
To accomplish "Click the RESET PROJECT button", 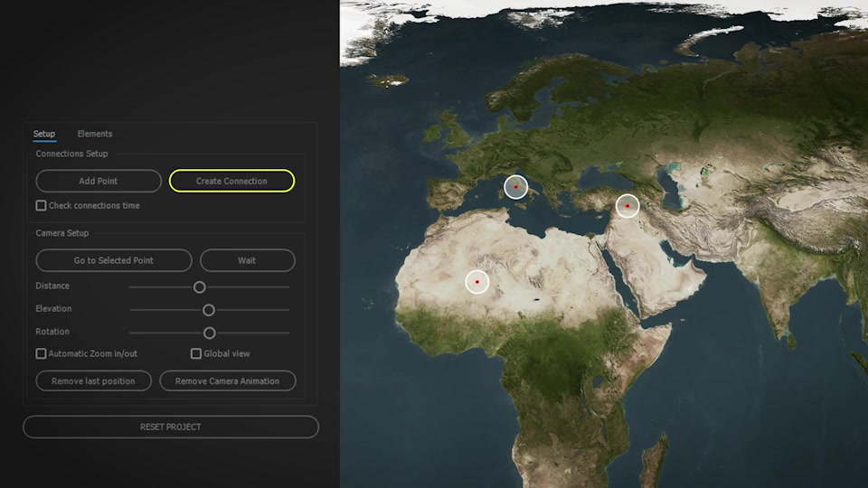I will click(171, 427).
